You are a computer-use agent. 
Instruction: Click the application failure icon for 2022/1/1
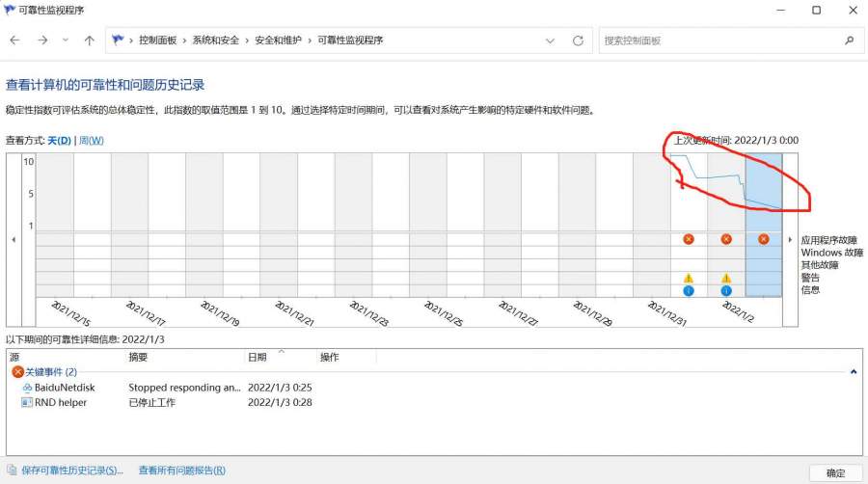(689, 239)
